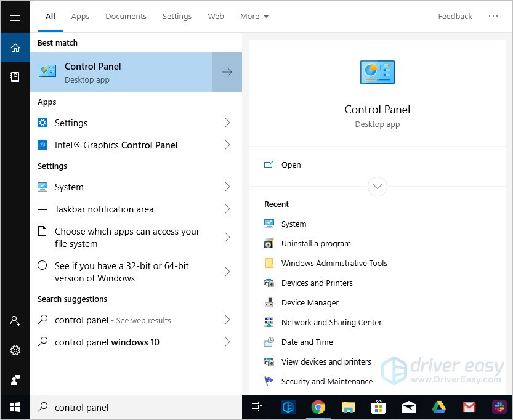Open Date and Time settings
513x420 pixels.
click(306, 342)
